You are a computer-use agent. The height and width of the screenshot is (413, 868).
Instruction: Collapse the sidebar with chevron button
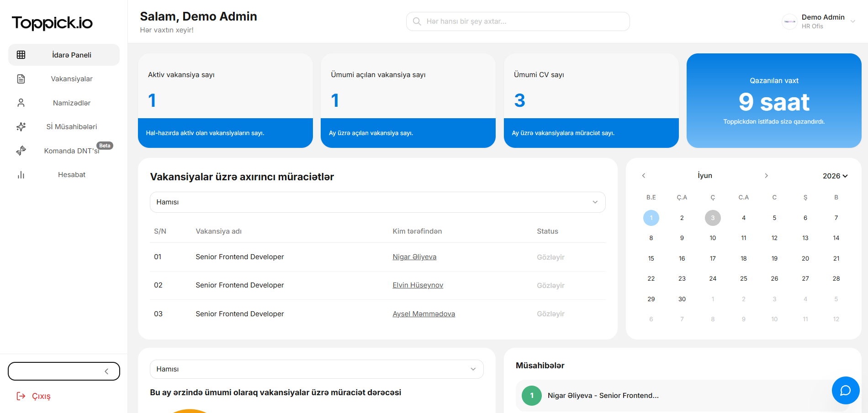64,371
